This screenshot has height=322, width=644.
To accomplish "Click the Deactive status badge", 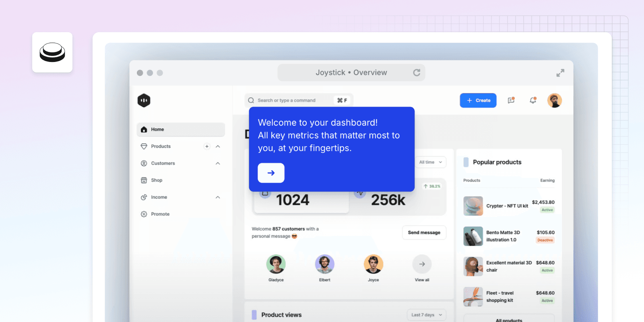I will 545,240.
